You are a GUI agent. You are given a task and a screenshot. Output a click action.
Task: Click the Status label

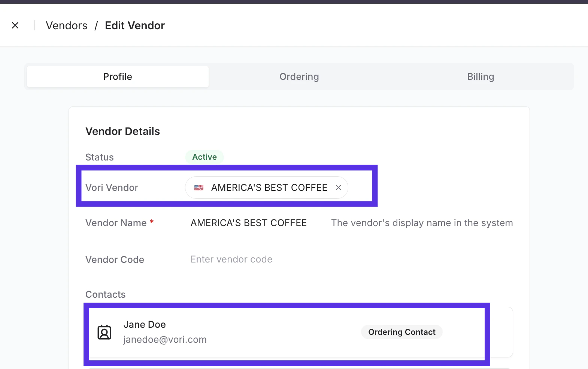[x=100, y=157]
